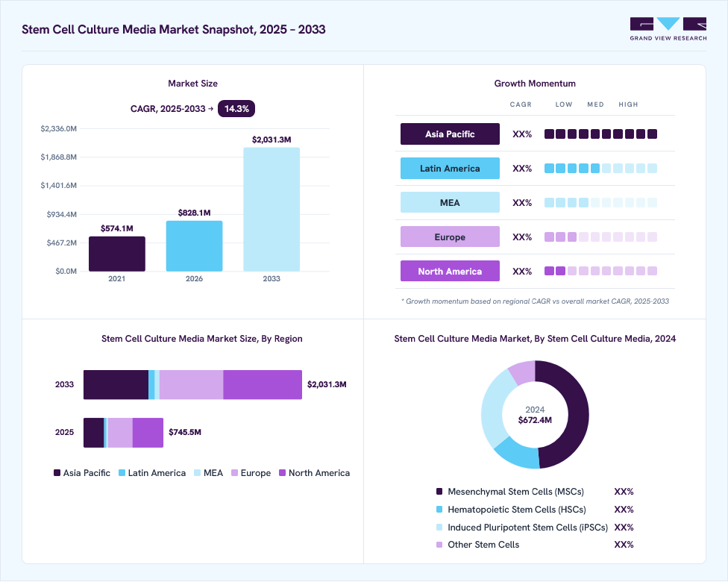The width and height of the screenshot is (728, 582).
Task: Click the North America legend swatch
Action: click(282, 473)
